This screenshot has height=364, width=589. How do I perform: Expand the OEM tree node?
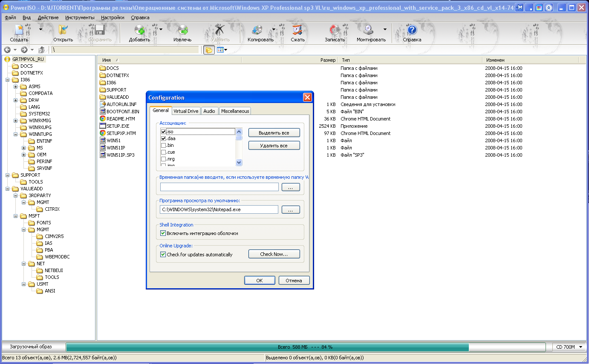pos(24,155)
